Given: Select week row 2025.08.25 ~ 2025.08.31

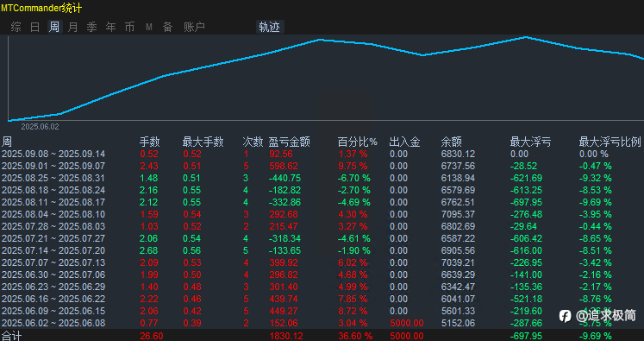Looking at the screenshot, I should (322, 178).
